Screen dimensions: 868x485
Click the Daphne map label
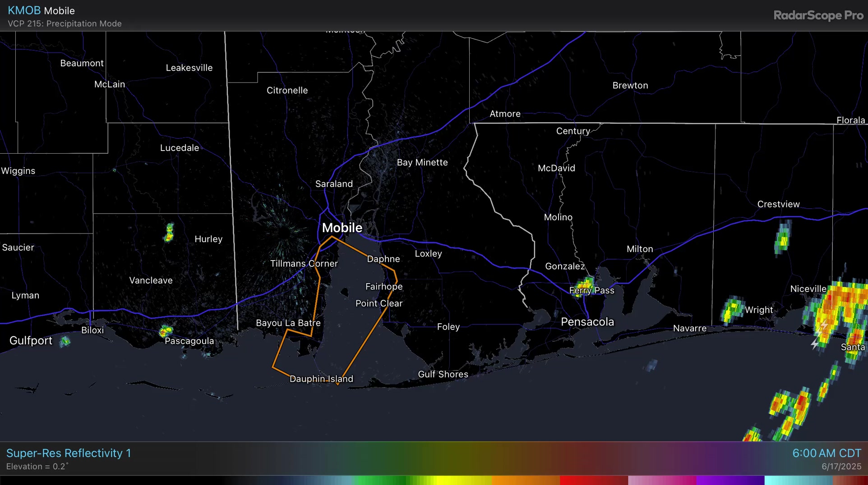pos(383,259)
